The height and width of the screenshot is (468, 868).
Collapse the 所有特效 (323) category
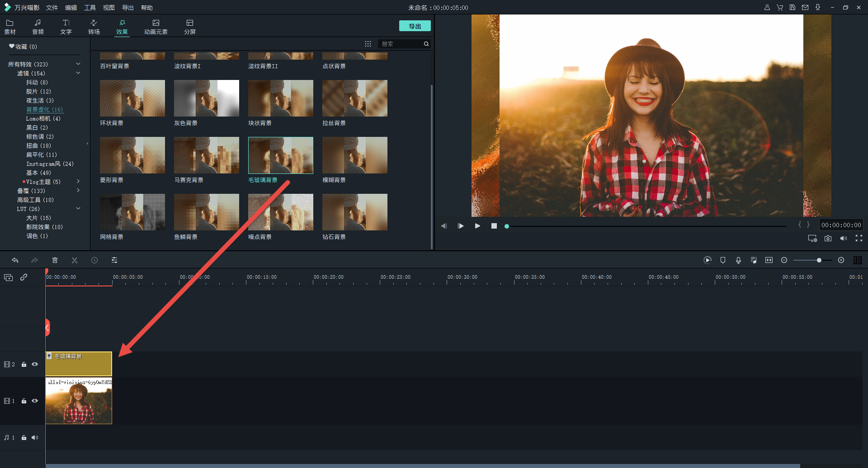(78, 64)
